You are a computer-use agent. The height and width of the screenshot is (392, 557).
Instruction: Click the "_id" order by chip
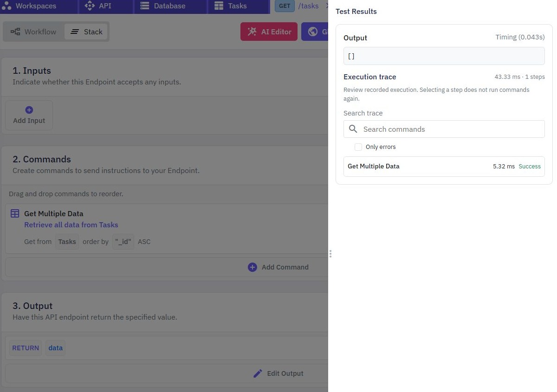tap(123, 242)
